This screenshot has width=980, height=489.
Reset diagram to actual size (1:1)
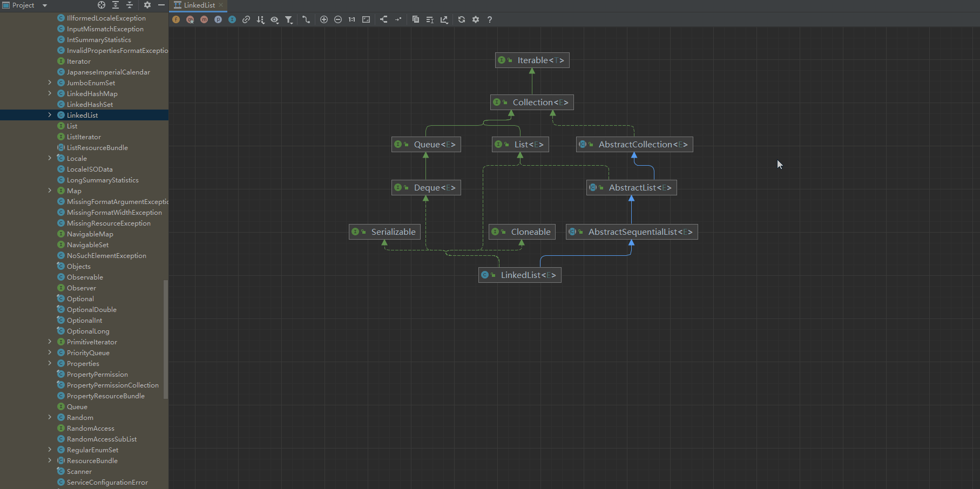pos(352,19)
